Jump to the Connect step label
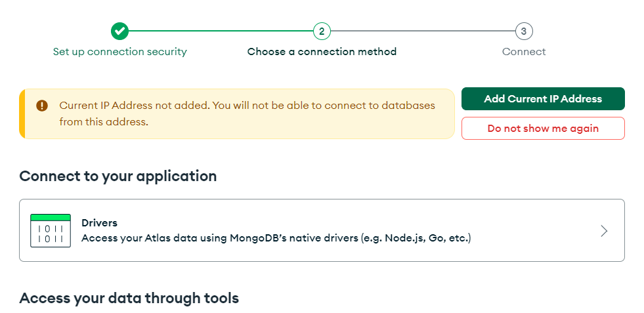Image resolution: width=644 pixels, height=313 pixels. click(x=524, y=52)
